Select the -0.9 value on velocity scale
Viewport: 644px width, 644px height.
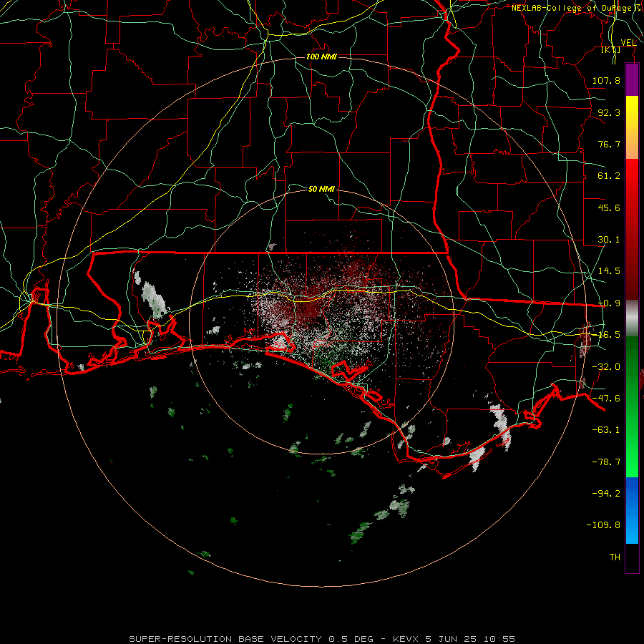[609, 303]
